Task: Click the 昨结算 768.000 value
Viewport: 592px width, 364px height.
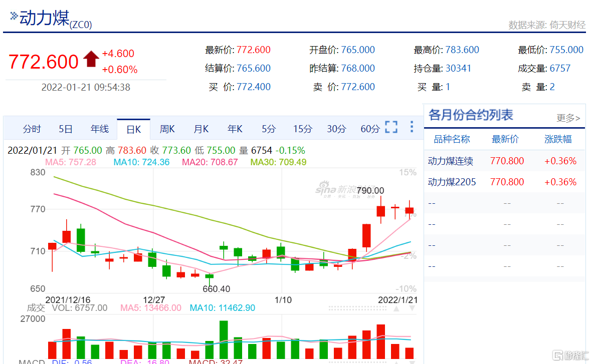Action: coord(358,68)
